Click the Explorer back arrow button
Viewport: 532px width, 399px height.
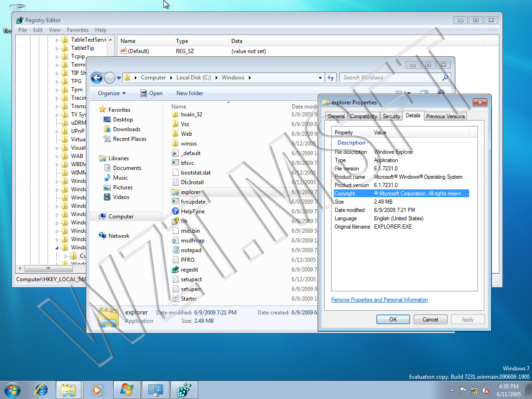97,78
